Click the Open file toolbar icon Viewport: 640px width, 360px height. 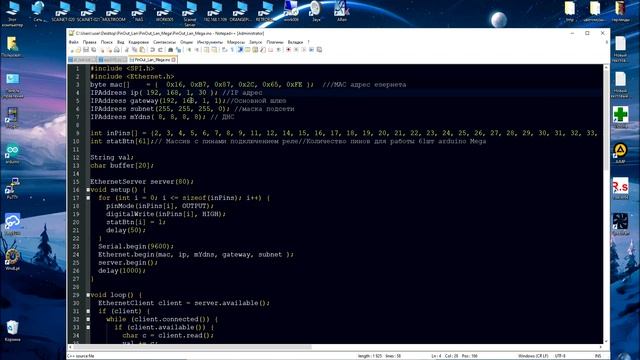[78, 50]
